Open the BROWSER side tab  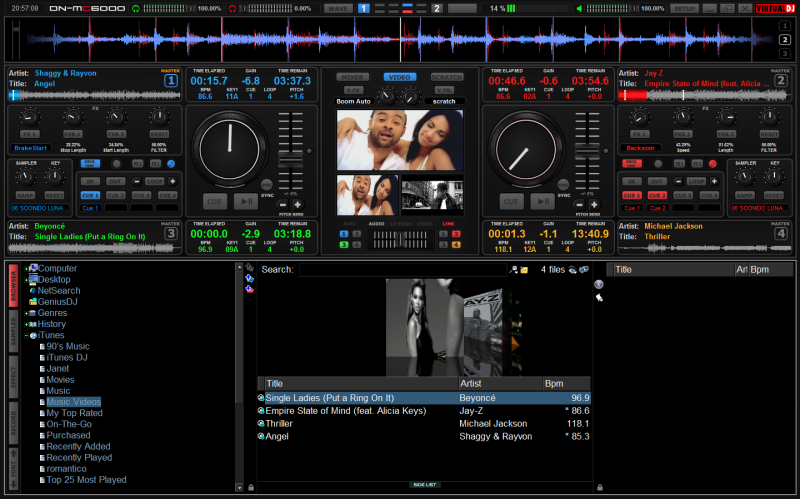pyautogui.click(x=13, y=286)
